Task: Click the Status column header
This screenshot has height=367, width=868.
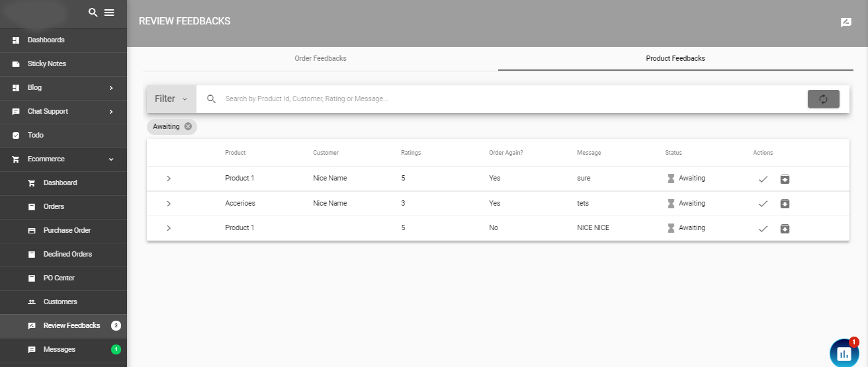Action: tap(673, 153)
